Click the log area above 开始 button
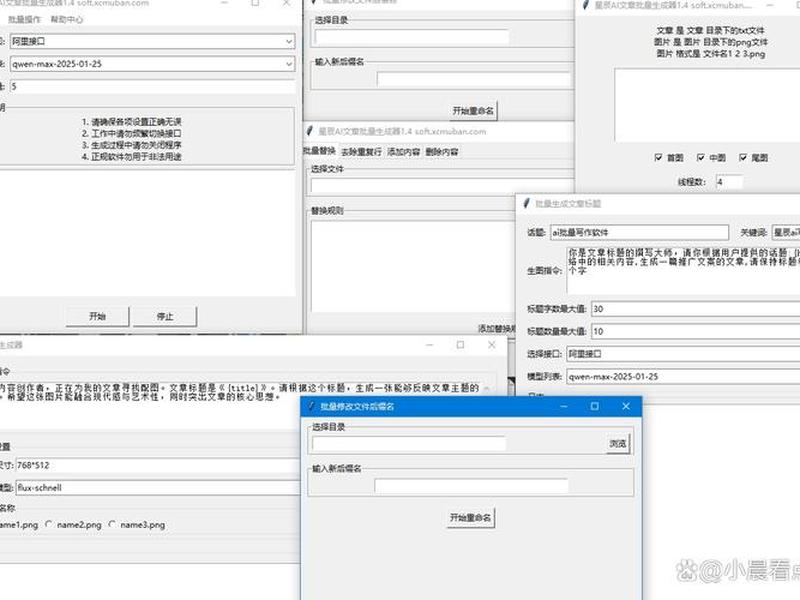Screen dimensions: 800x600 [x=147, y=234]
